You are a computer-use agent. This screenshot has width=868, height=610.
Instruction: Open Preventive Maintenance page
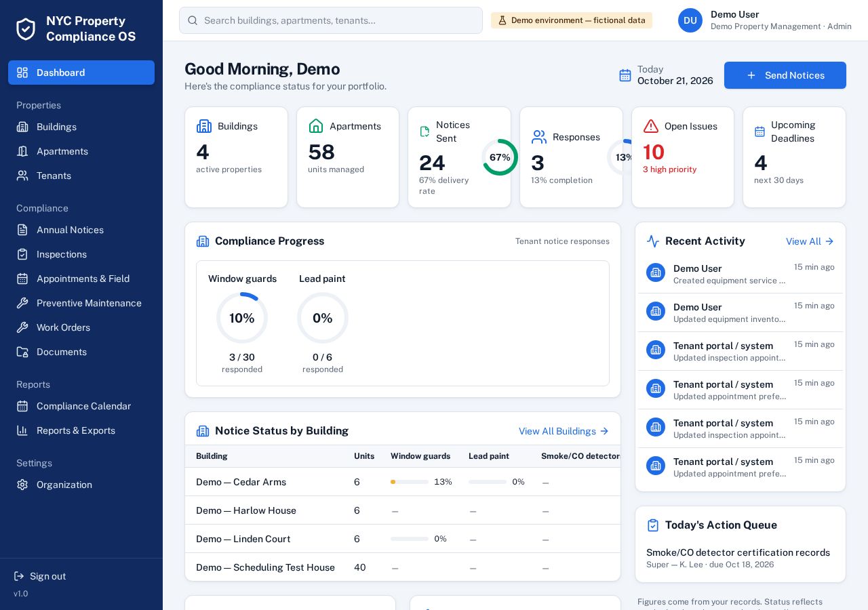[x=81, y=303]
